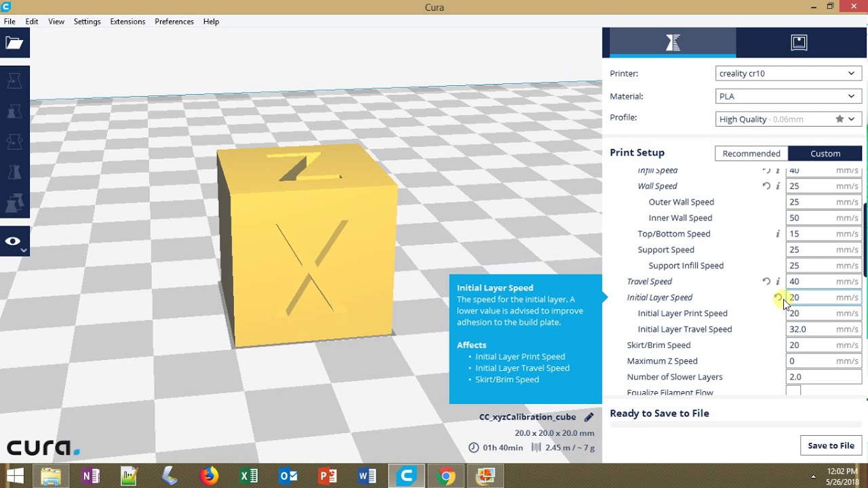Open Google Chrome from the taskbar
This screenshot has height=488, width=868.
point(446,476)
